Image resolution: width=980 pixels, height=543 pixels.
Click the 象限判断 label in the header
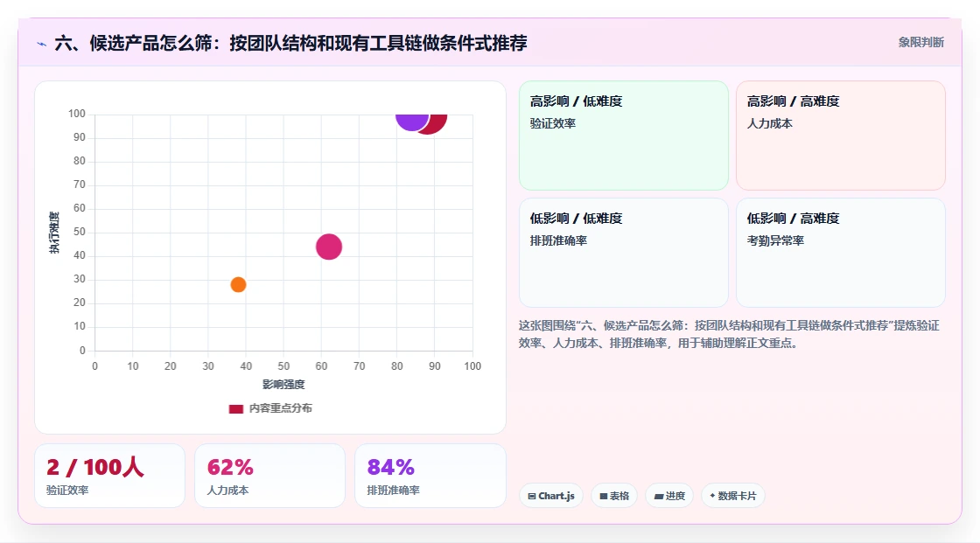click(x=920, y=43)
